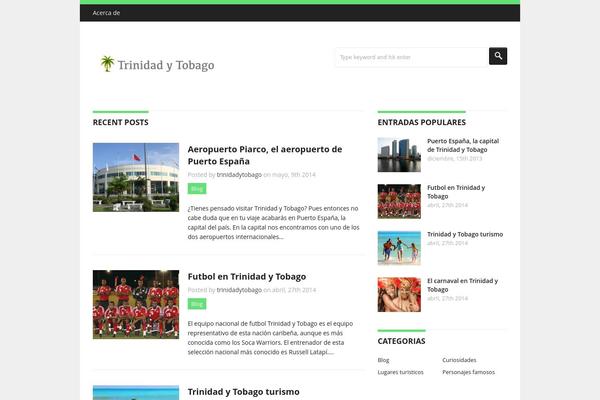
Task: Click the date diciembre, 15th 2013
Action: click(455, 158)
